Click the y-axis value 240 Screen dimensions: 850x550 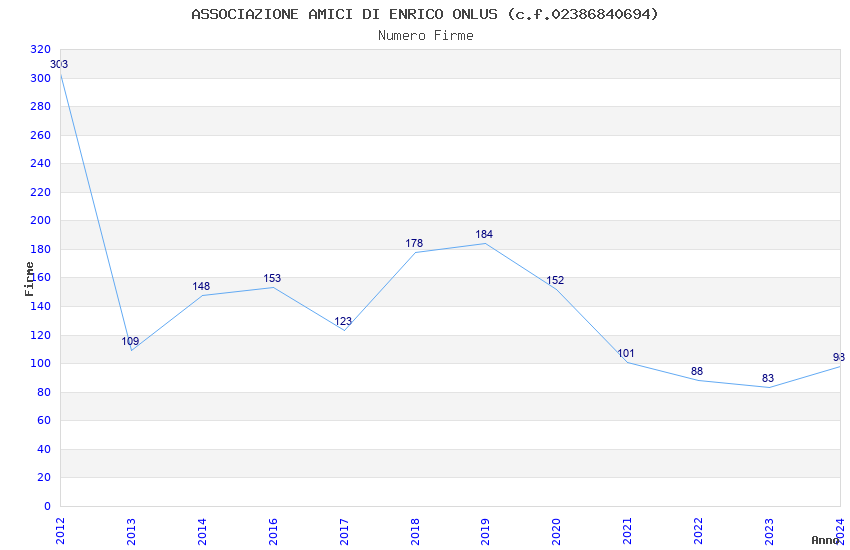pyautogui.click(x=41, y=163)
